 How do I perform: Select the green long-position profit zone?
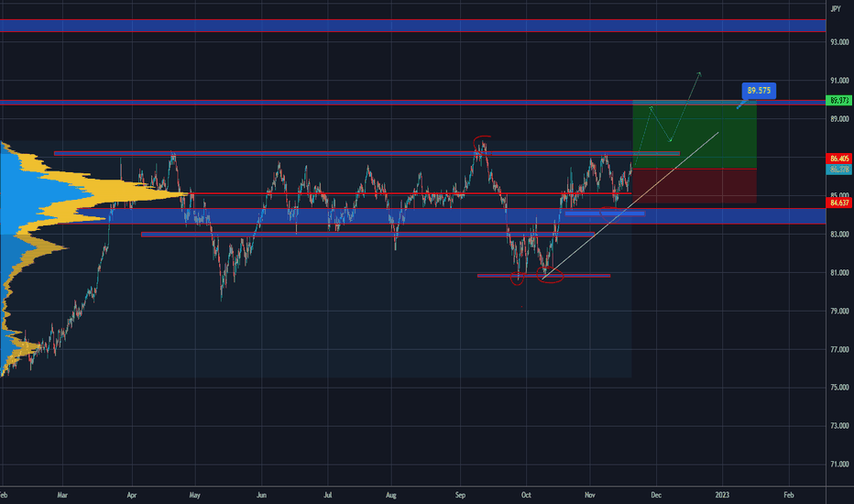click(695, 135)
